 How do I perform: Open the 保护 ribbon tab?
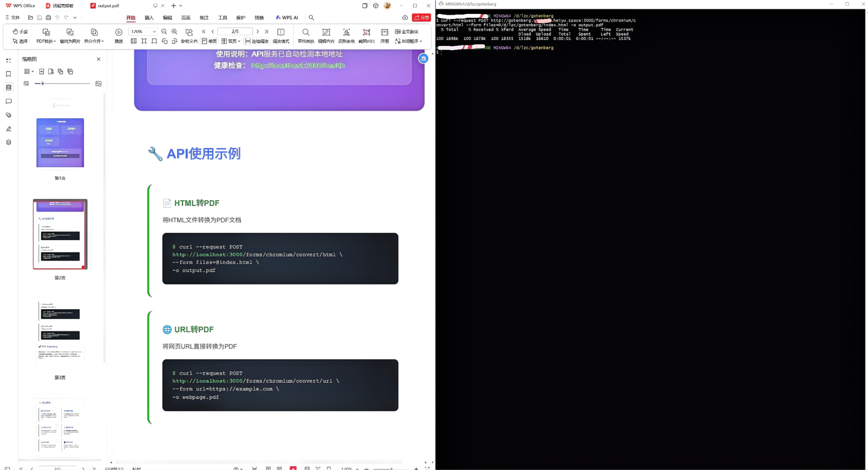[x=241, y=17]
